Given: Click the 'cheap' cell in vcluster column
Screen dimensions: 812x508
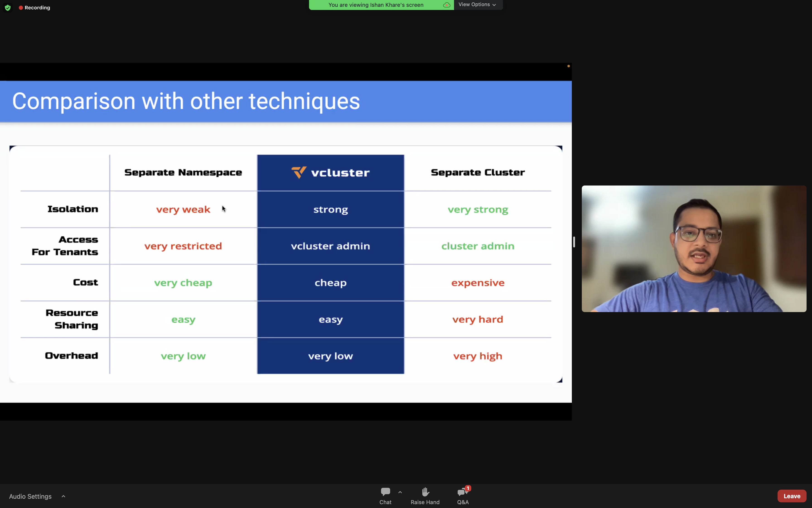Looking at the screenshot, I should (331, 283).
